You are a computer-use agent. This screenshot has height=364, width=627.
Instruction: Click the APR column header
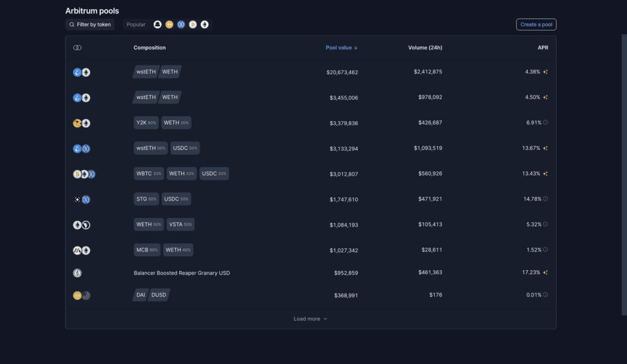543,48
